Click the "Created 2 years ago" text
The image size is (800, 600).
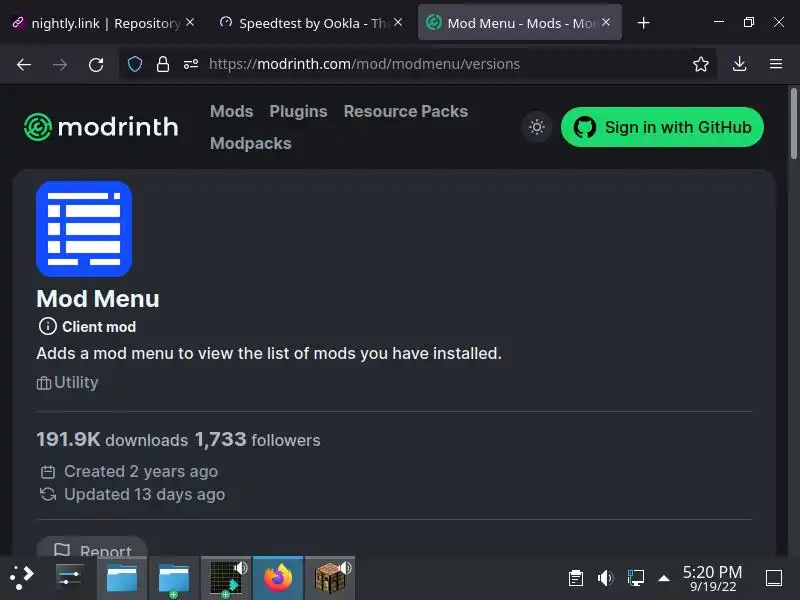pos(141,471)
